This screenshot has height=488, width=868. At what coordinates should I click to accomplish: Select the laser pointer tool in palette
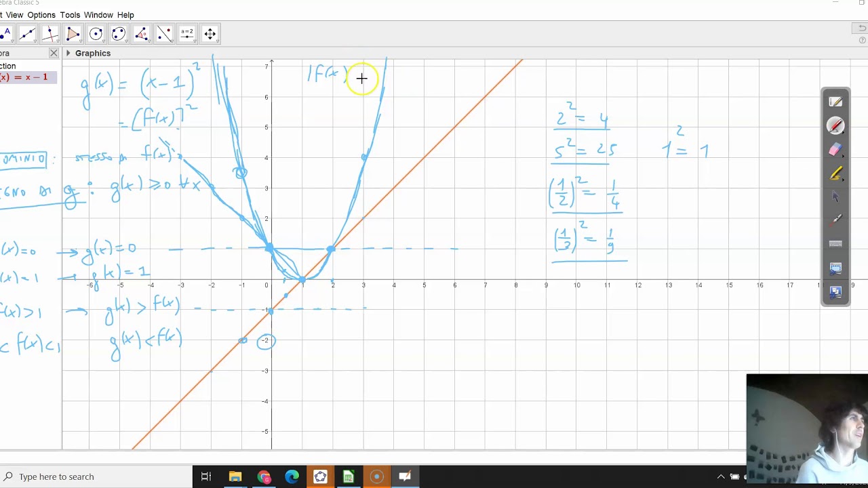(x=835, y=220)
